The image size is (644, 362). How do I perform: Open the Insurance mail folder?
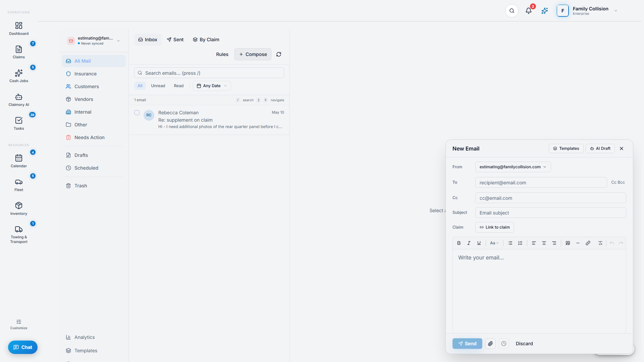pos(94,74)
